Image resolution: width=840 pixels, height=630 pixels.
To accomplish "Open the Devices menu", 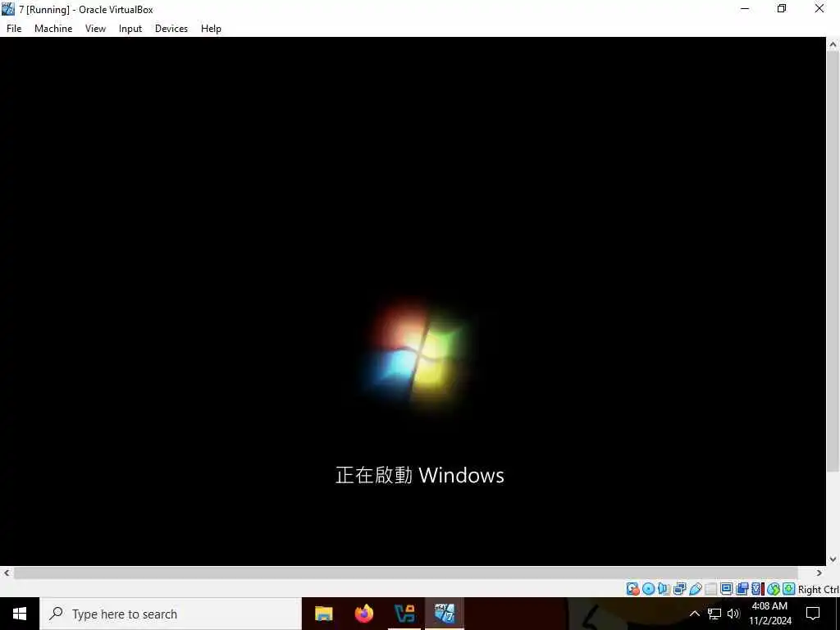I will pos(171,29).
